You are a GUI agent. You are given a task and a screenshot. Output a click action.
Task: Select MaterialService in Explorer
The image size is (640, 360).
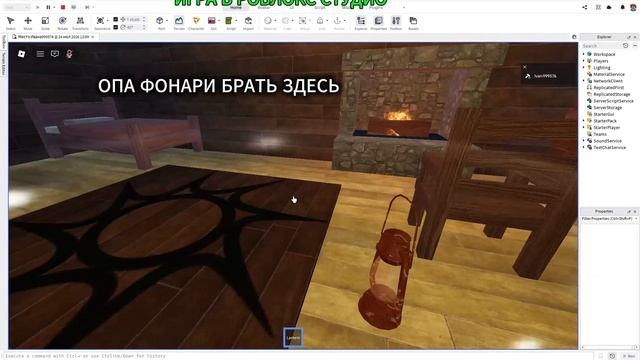pyautogui.click(x=609, y=74)
